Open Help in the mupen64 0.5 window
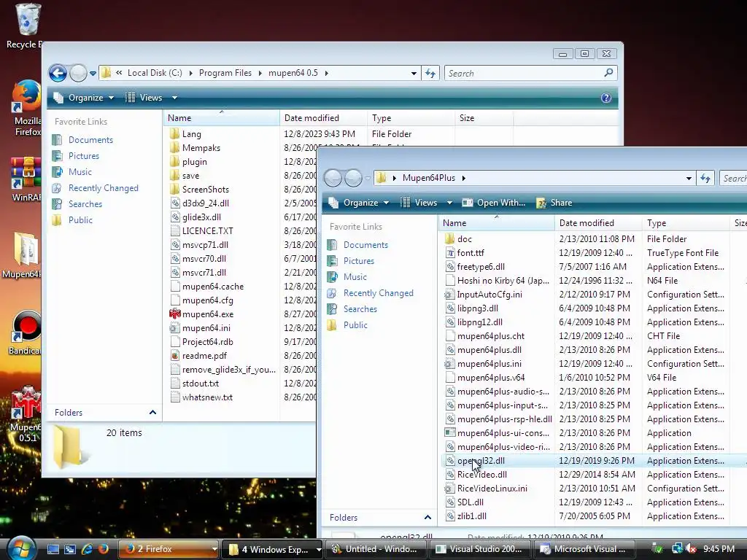This screenshot has height=560, width=747. coord(606,98)
